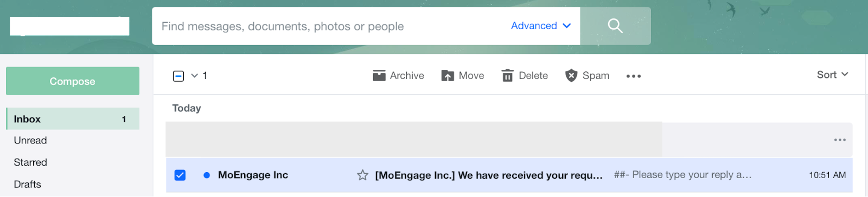Open the three-dot options on the gray message row

(x=840, y=140)
